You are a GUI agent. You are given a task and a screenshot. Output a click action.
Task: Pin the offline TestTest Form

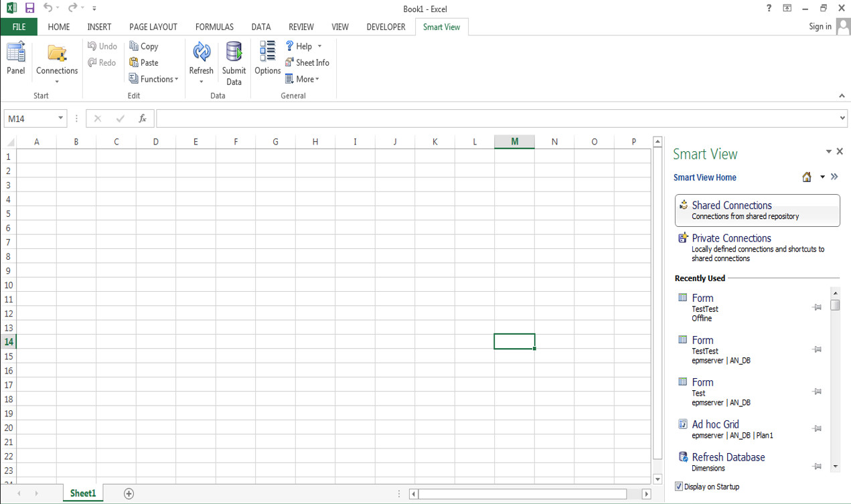[x=817, y=307]
